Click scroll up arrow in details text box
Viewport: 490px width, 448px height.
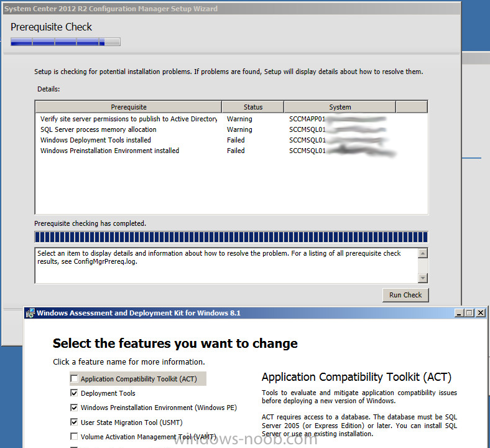[x=422, y=253]
